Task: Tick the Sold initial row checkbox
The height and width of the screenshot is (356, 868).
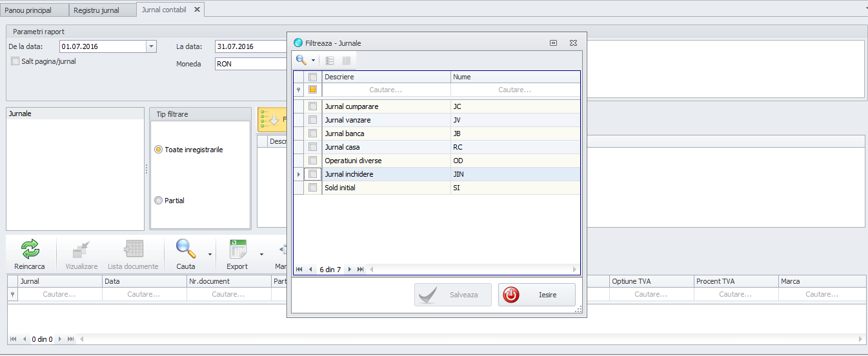Action: (x=312, y=188)
